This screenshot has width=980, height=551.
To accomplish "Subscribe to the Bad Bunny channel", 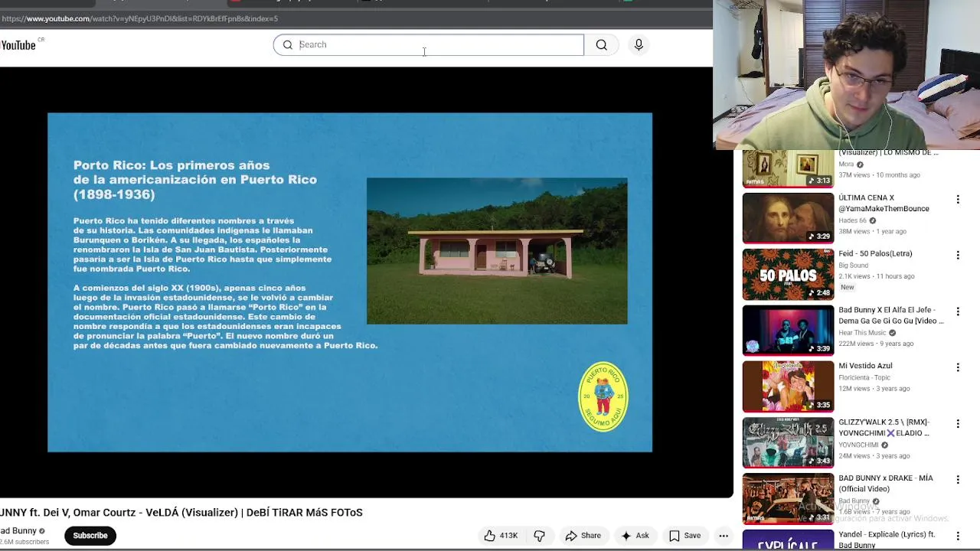I will point(90,536).
